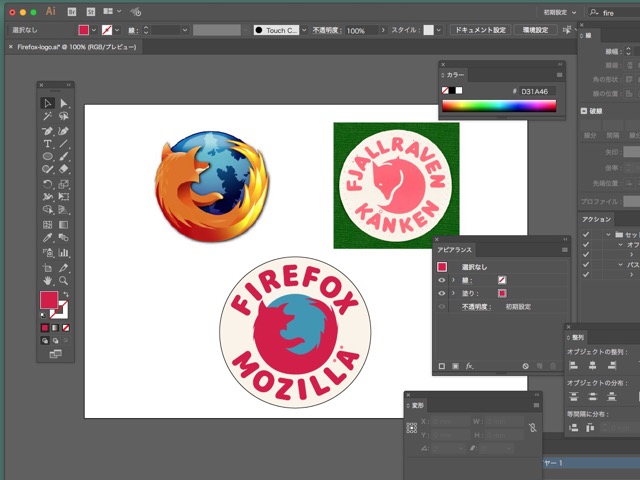
Task: Open the stroke weight dropdown
Action: pyautogui.click(x=184, y=30)
